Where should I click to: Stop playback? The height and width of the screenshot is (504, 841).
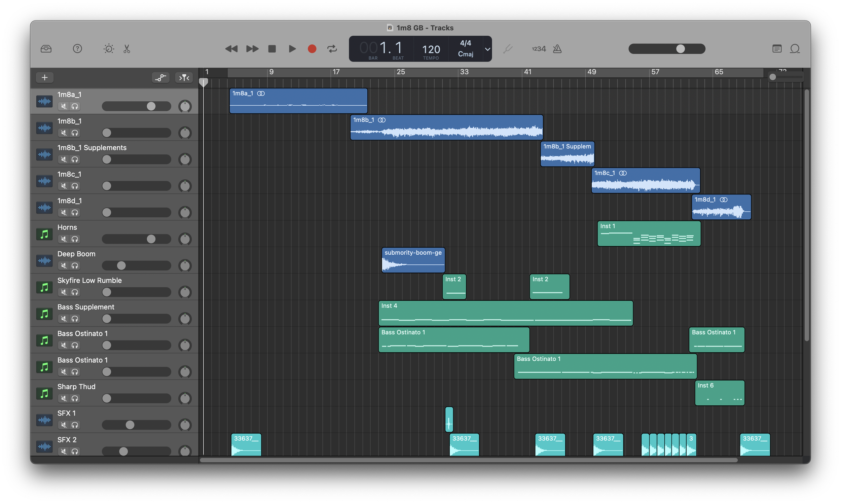(x=272, y=49)
